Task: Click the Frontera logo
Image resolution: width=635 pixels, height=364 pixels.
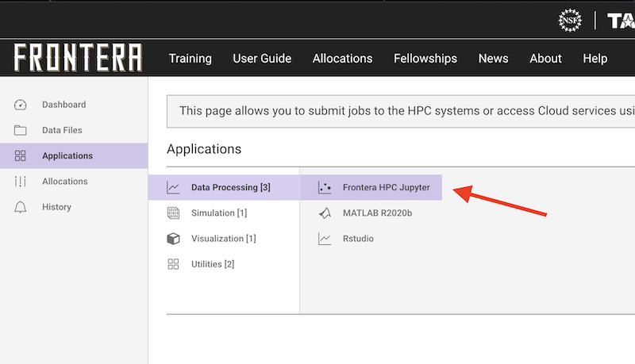Action: click(78, 58)
